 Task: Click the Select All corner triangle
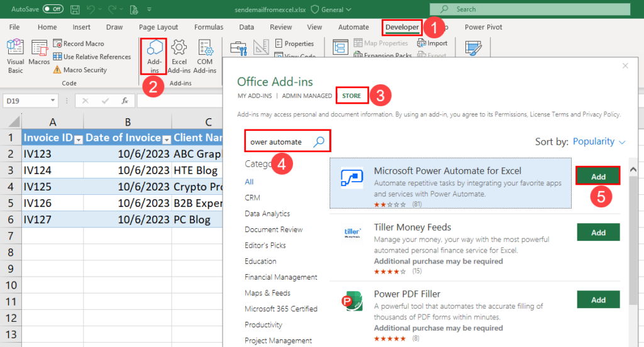(14, 121)
